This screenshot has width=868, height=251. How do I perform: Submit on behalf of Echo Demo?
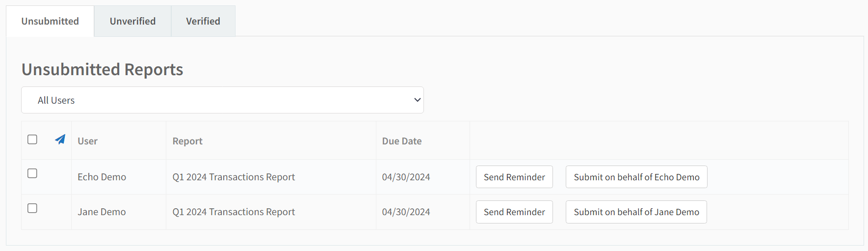coord(636,177)
